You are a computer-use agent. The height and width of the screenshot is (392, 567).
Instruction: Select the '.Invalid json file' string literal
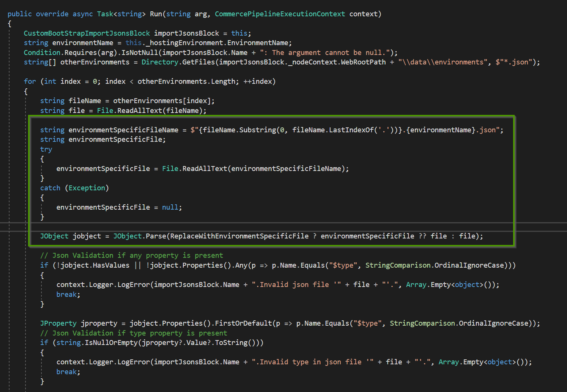pos(296,285)
